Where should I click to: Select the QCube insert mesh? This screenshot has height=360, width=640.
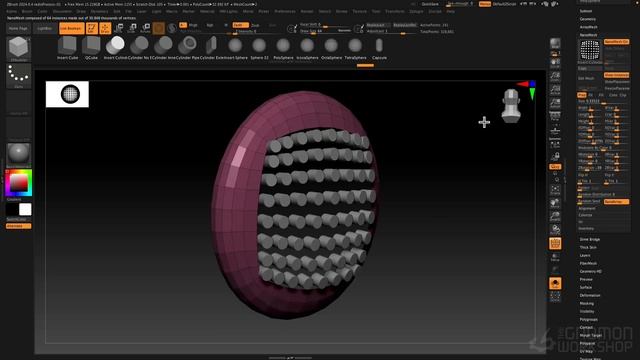pos(91,48)
